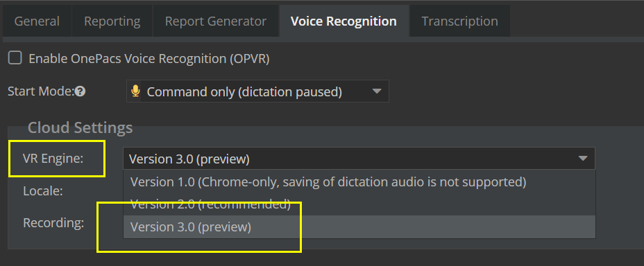
Task: Click the VR Engine label
Action: point(53,159)
